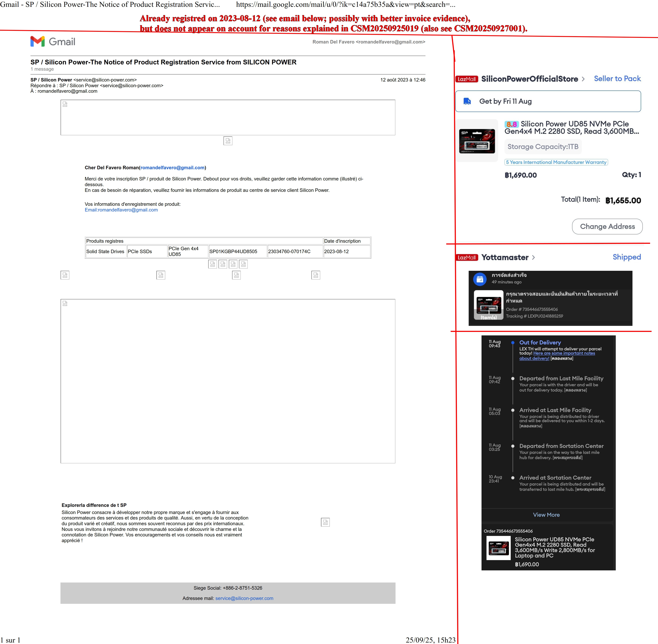Click broken image icon beside Explorer paragraph

[x=325, y=522]
